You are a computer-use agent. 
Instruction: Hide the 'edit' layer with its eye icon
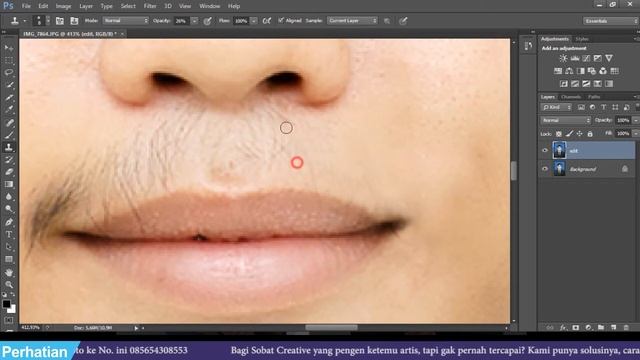pyautogui.click(x=544, y=151)
